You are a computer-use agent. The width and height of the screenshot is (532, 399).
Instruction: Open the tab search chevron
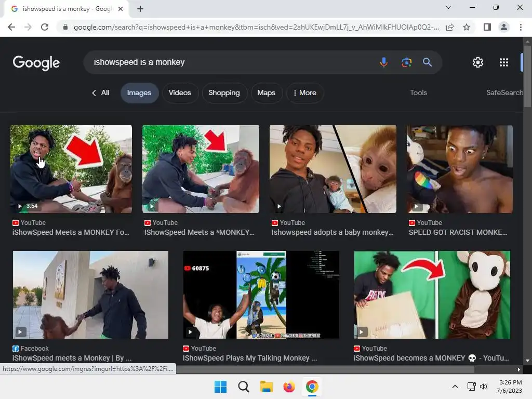[x=448, y=7]
